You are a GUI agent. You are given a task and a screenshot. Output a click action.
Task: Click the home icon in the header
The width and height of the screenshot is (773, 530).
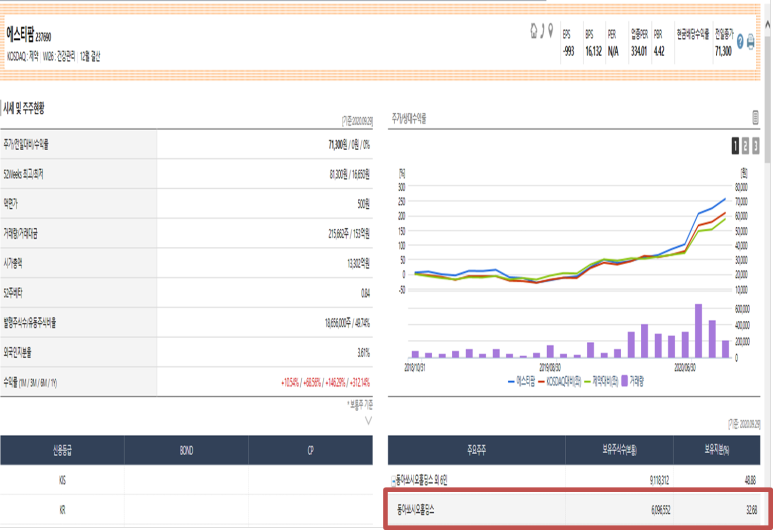tap(533, 31)
